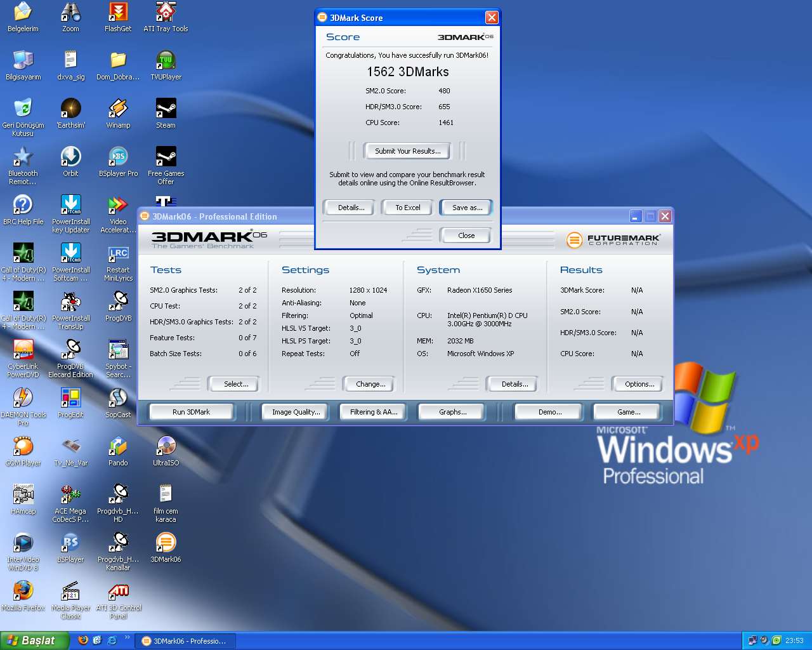Click the Futuremark Corporation logo
This screenshot has width=812, height=650.
[x=613, y=240]
